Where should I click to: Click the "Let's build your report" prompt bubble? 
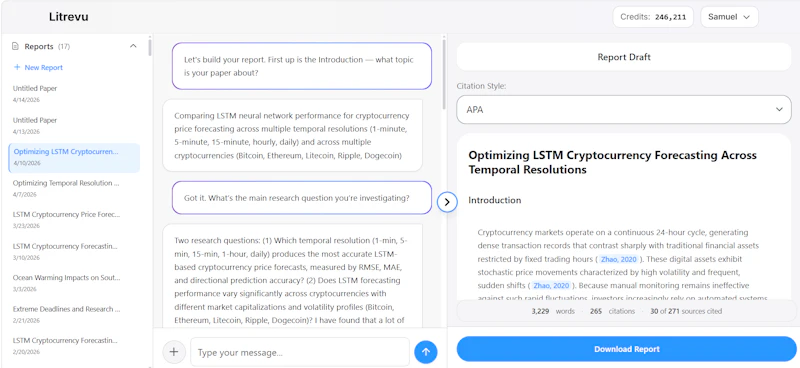pos(302,66)
